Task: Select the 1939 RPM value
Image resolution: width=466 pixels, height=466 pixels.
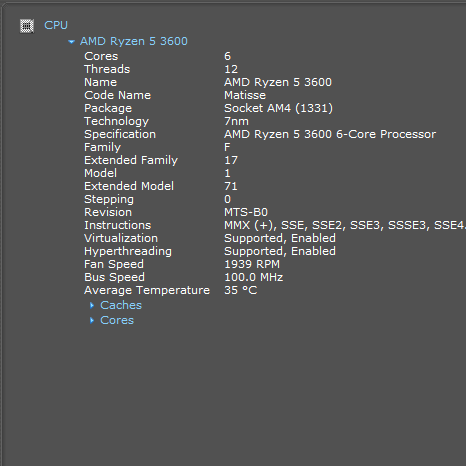Action: 252,264
